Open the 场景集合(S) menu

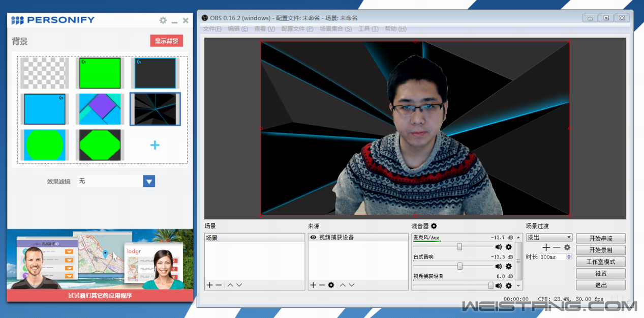click(x=335, y=28)
